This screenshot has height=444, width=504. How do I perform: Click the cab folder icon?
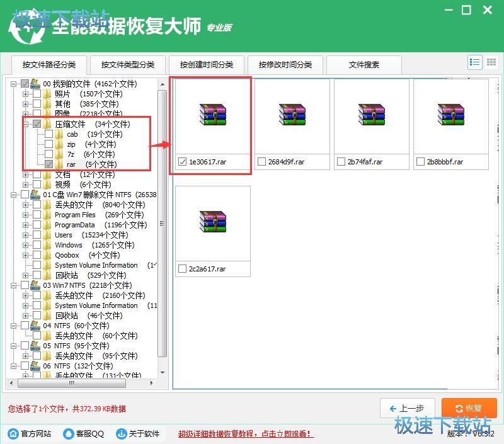[x=59, y=134]
